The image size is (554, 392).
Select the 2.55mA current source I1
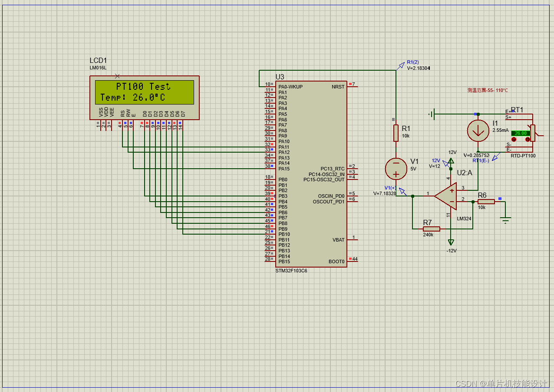coord(478,130)
